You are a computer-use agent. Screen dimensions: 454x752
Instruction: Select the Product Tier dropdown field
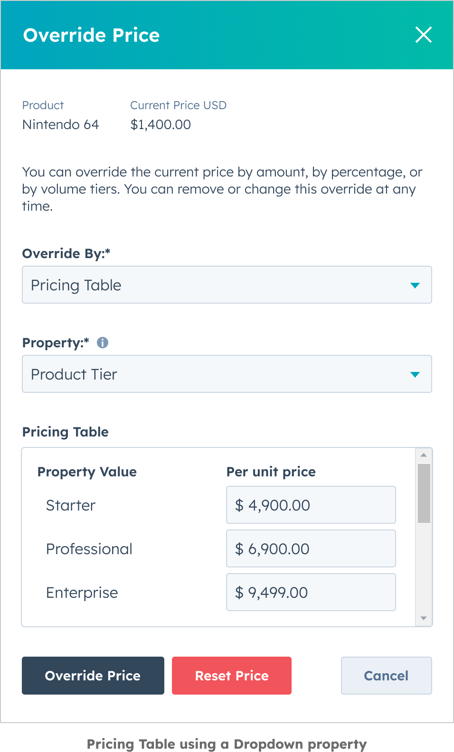[x=227, y=374]
